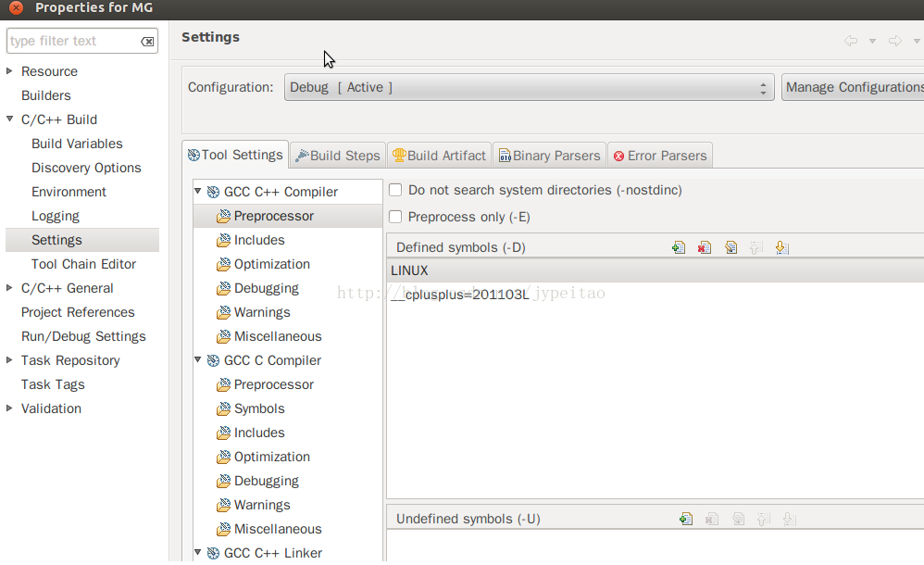Viewport: 924px width, 565px height.
Task: Switch to the Build Steps tab
Action: pos(338,156)
